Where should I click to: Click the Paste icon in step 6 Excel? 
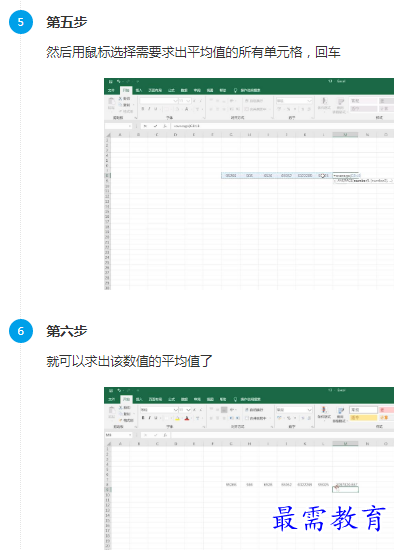(112, 411)
